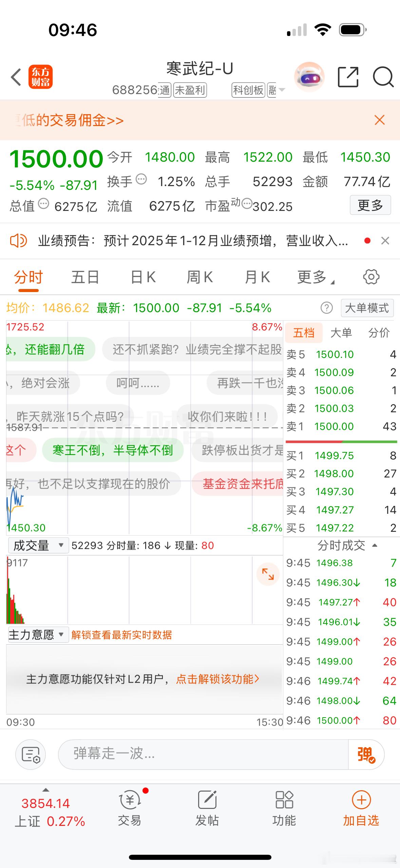Tap the 呵呵 comment bubble
400x868 pixels.
[138, 383]
